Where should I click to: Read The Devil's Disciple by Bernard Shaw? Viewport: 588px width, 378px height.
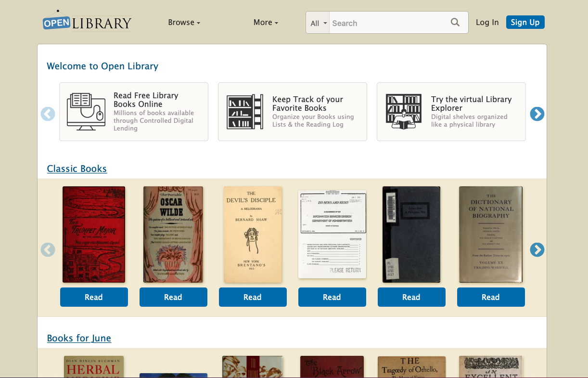point(253,297)
